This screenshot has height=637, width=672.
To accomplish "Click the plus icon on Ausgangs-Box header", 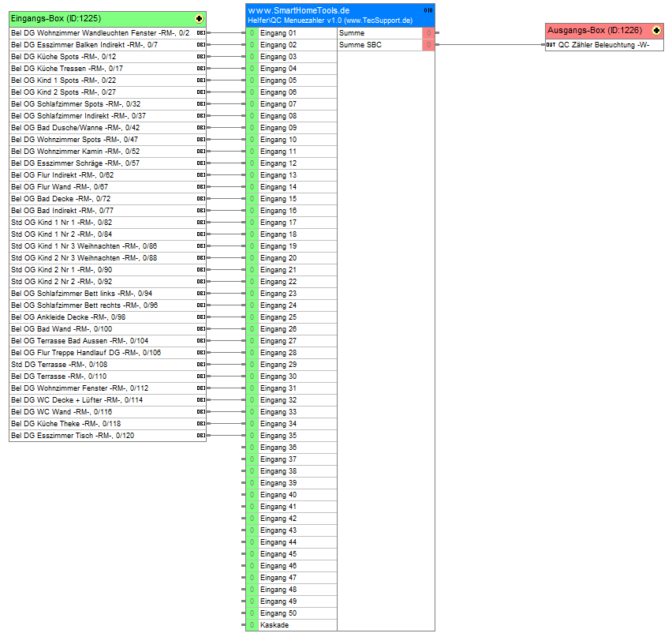I will tap(656, 31).
